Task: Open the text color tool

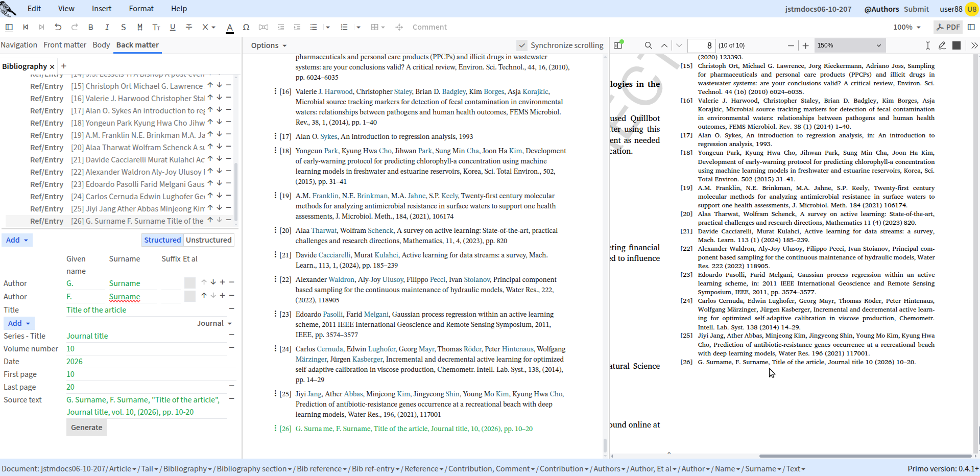Action: coord(230,28)
